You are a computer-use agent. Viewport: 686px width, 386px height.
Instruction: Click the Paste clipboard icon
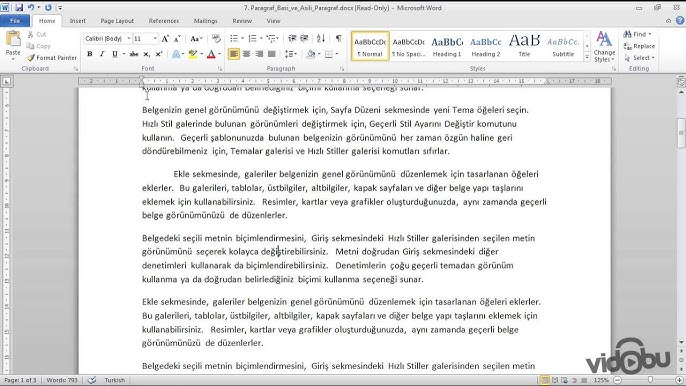13,39
